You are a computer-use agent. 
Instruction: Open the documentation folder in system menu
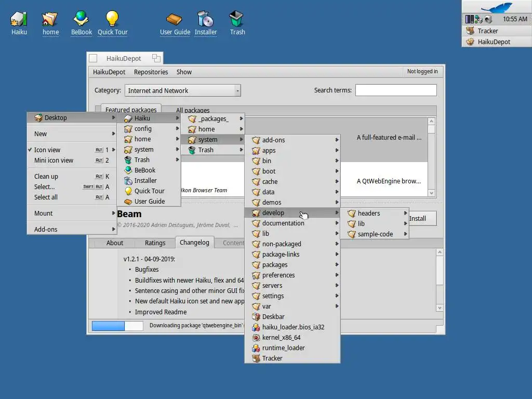coord(292,223)
